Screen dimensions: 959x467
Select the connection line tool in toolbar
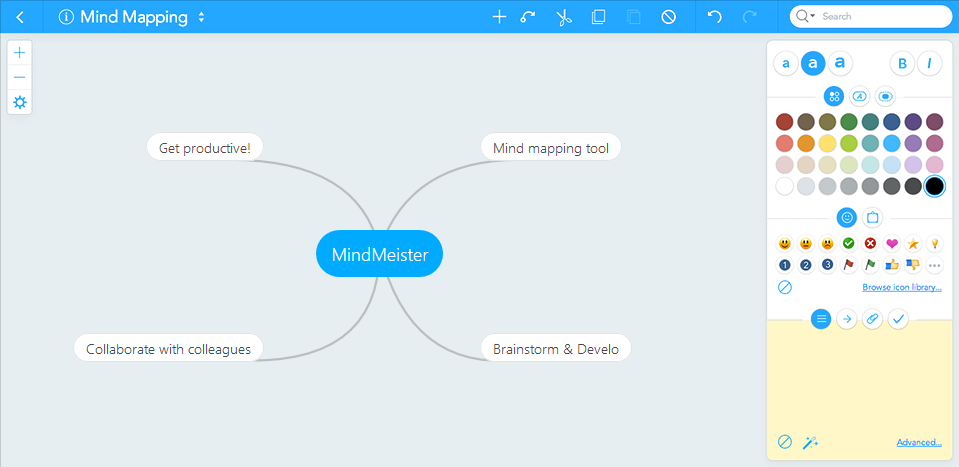coord(528,17)
